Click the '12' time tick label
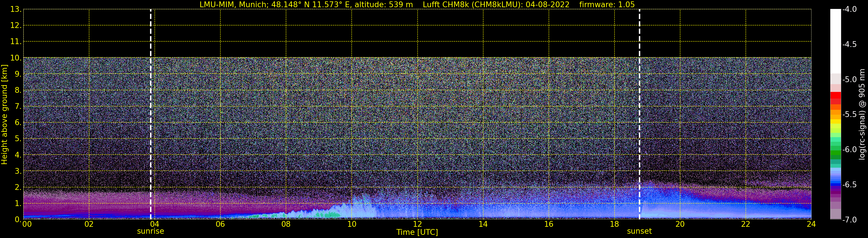The image size is (868, 238). [417, 224]
